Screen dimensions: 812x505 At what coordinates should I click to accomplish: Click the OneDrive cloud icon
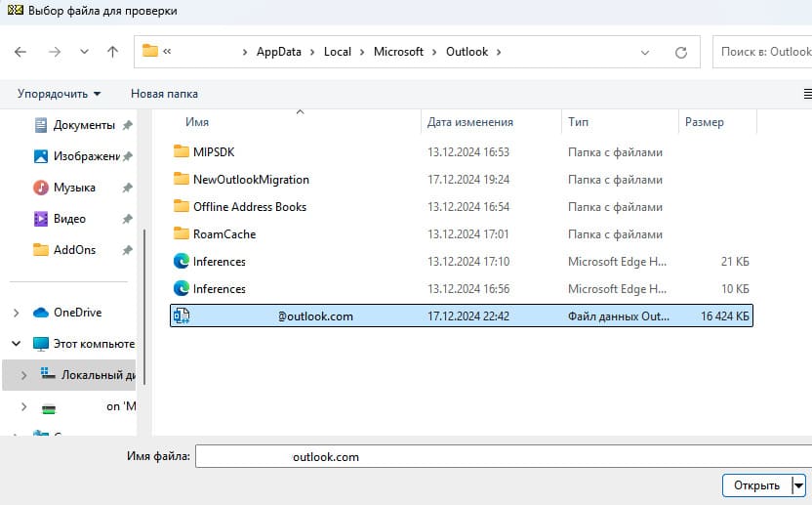pos(41,313)
